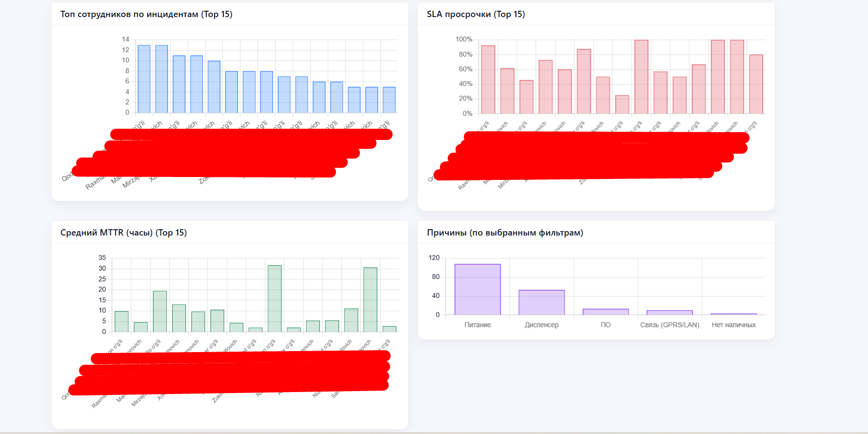The width and height of the screenshot is (868, 434).
Task: Click the 'Средний MTTR (часы)' chart title
Action: point(123,233)
